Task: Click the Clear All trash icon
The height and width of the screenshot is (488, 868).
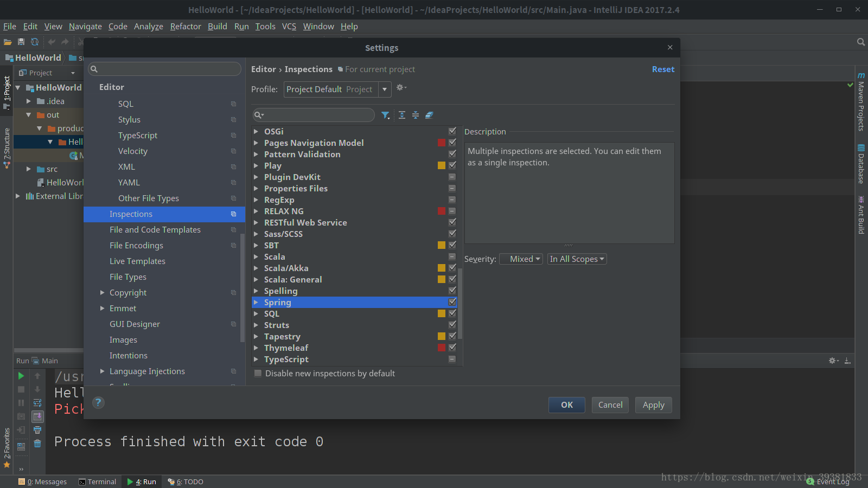Action: click(37, 444)
